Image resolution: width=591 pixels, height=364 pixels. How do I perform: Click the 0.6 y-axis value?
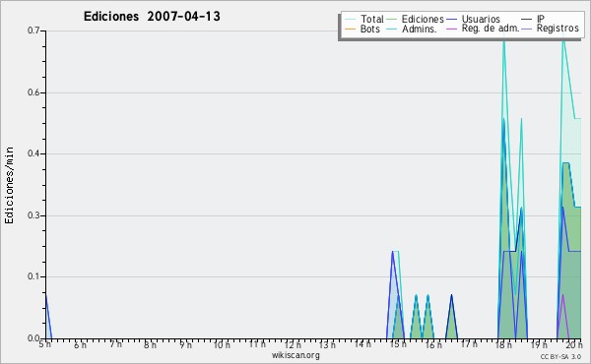33,92
